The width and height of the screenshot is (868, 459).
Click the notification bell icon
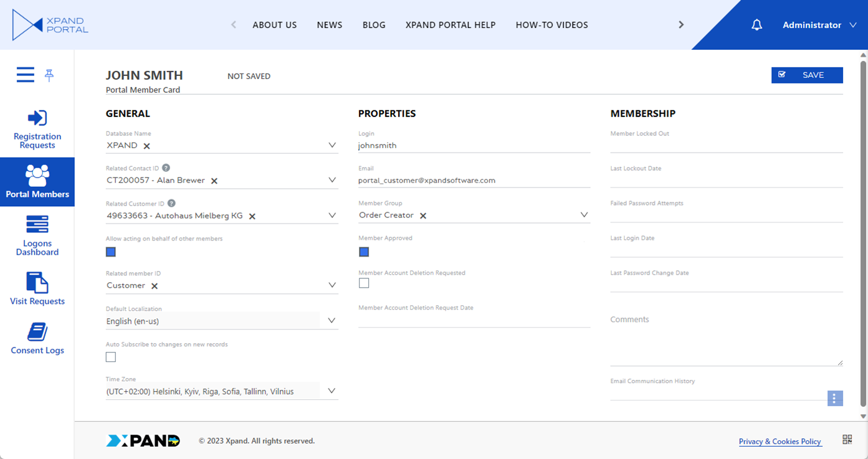[756, 25]
